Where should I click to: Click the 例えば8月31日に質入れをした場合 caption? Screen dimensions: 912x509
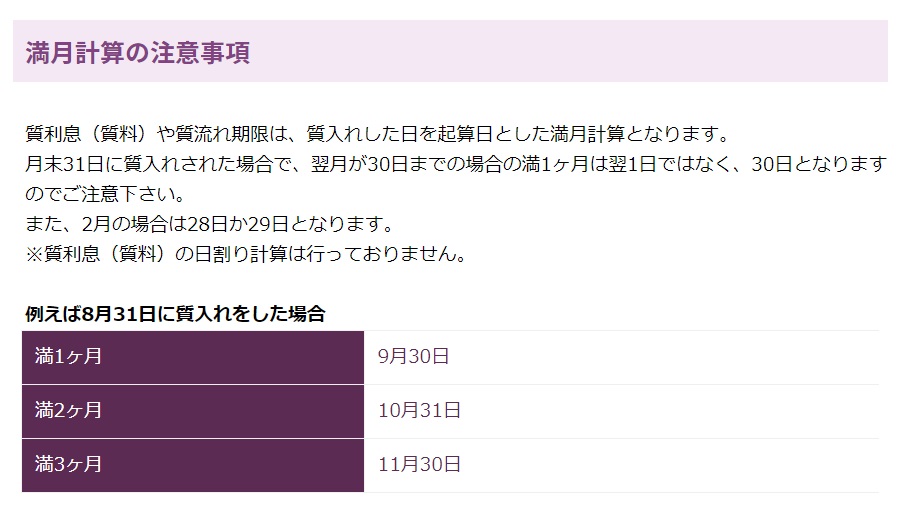pyautogui.click(x=175, y=314)
